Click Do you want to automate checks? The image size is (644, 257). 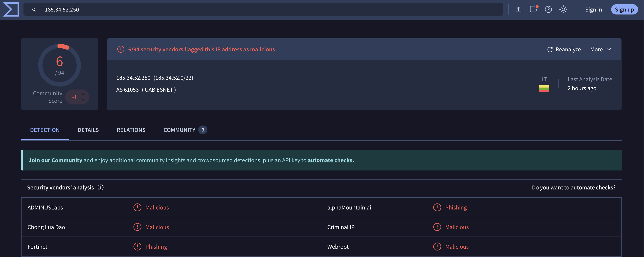click(x=574, y=188)
